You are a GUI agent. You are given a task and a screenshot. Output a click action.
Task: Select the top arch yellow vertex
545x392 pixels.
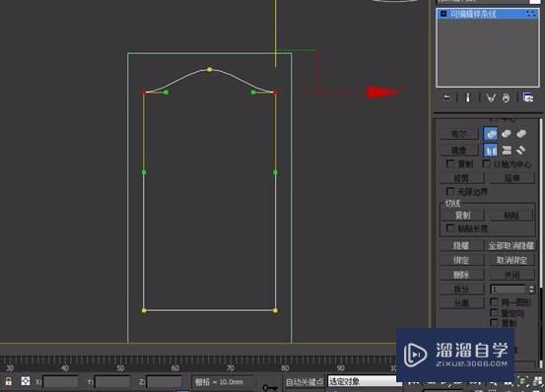tap(209, 70)
